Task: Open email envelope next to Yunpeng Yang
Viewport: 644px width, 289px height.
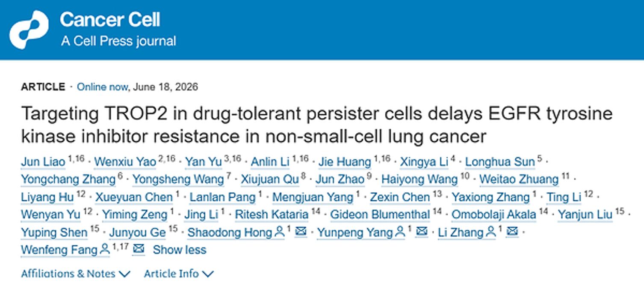Action: coord(422,232)
